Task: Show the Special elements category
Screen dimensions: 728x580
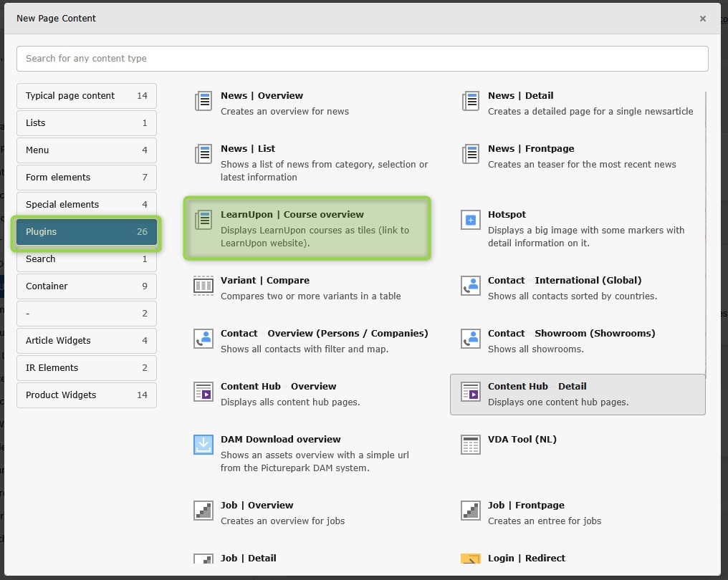Action: coord(87,205)
